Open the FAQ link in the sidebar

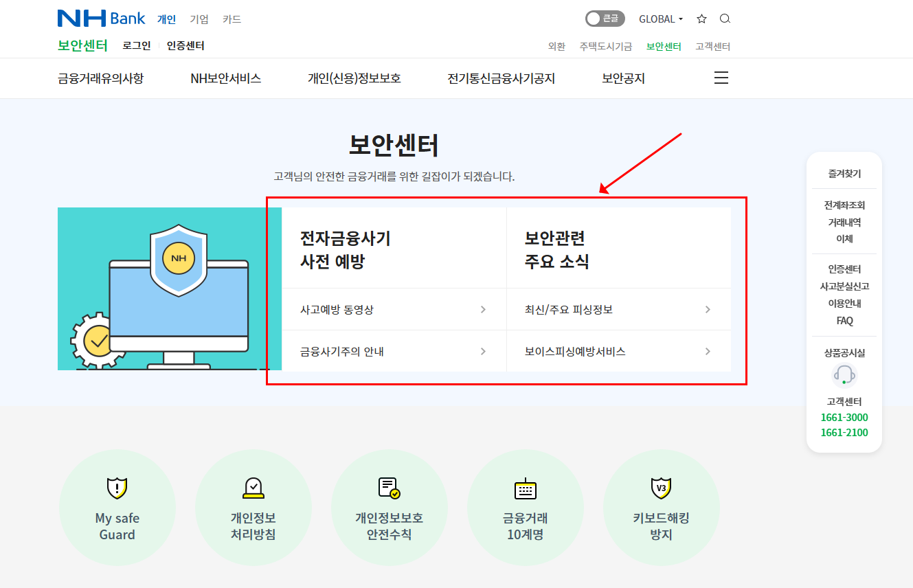coord(844,321)
